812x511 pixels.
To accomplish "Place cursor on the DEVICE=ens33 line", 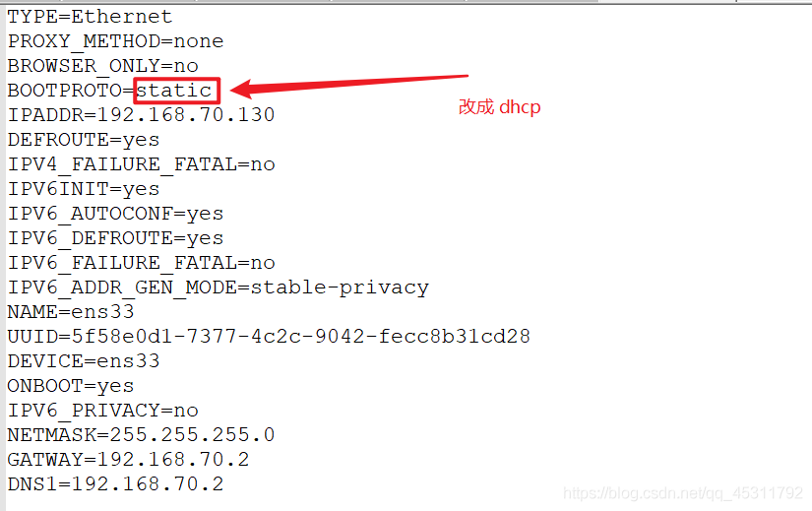I will 83,361.
